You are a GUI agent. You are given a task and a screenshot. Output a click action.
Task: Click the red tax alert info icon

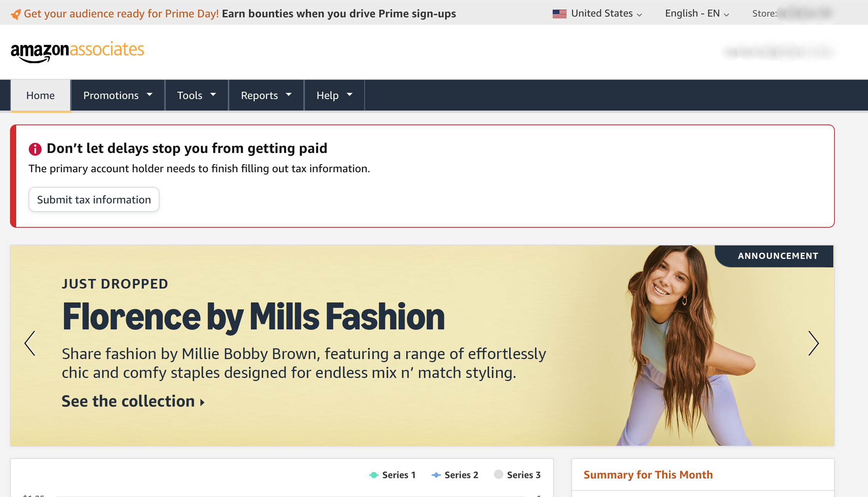point(35,149)
